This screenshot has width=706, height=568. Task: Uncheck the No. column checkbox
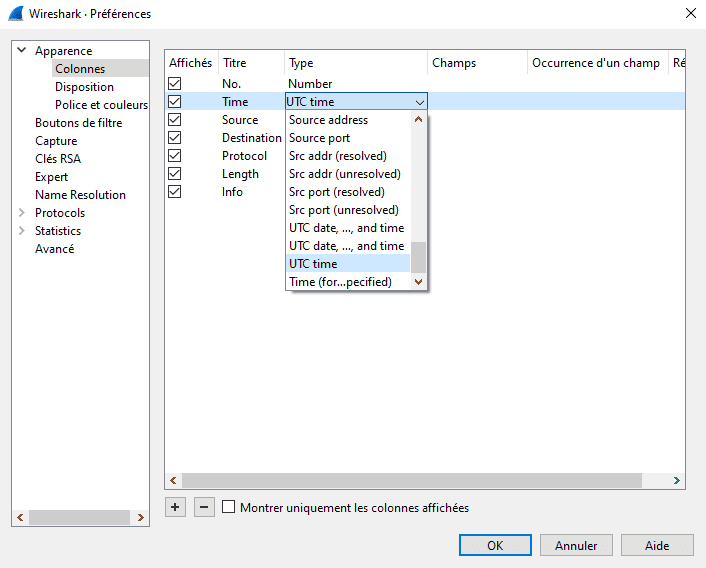175,84
